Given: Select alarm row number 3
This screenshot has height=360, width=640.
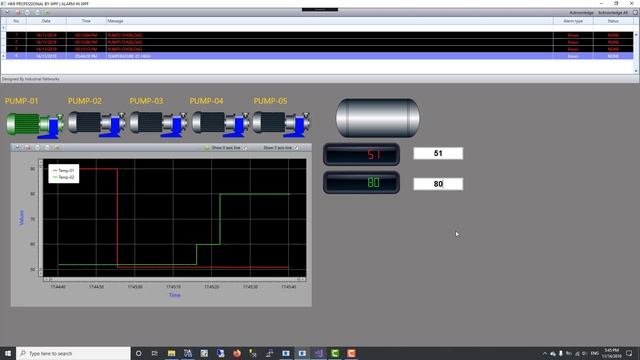Looking at the screenshot, I should 320,49.
